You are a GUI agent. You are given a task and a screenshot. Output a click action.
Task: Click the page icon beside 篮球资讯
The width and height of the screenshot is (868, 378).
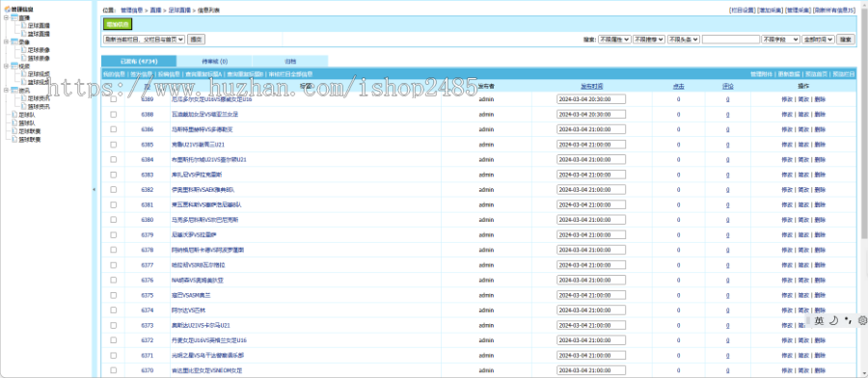[x=24, y=106]
